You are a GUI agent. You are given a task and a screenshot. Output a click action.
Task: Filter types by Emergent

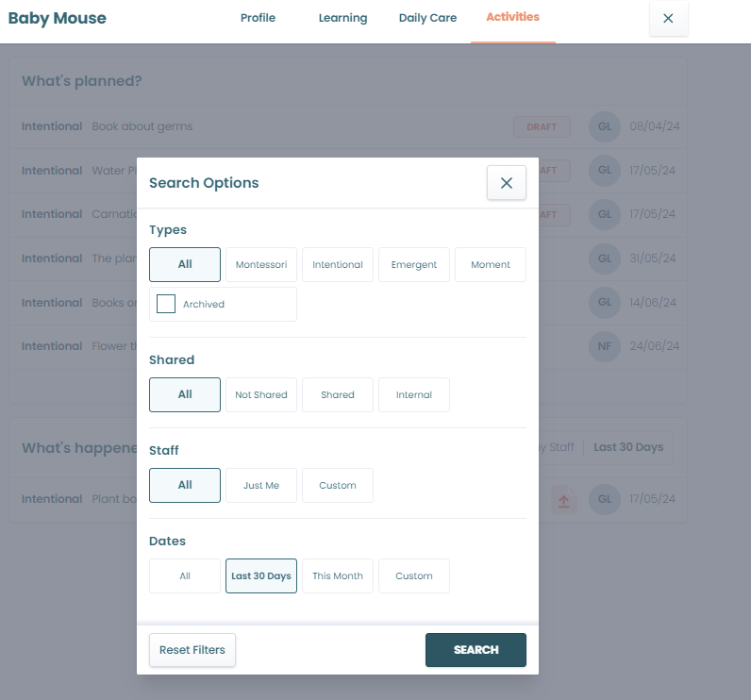(x=414, y=264)
